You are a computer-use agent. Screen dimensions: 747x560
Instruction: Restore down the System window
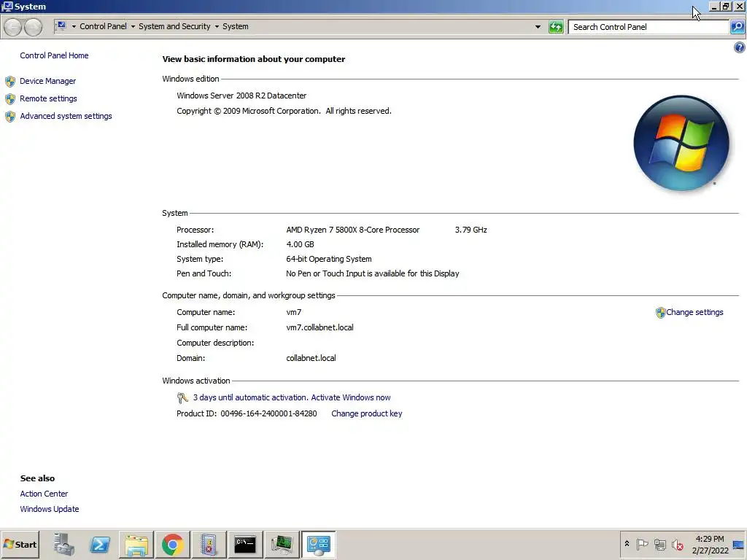(x=726, y=6)
